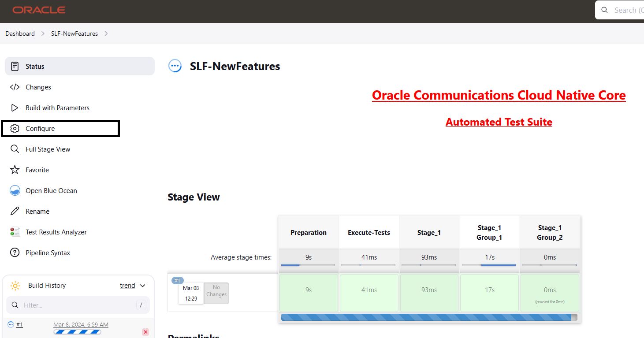Viewport: 644px width, 338px height.
Task: Click the pencil icon beside Rename
Action: click(x=15, y=212)
